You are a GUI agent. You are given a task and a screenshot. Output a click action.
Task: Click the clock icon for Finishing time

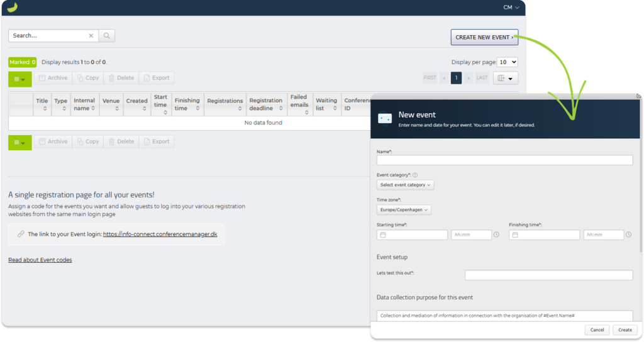coord(628,234)
